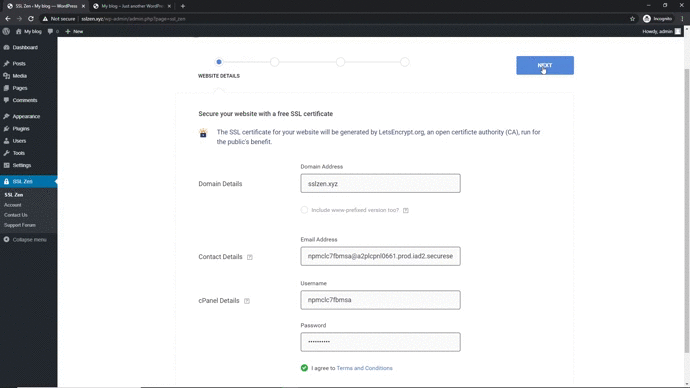
Task: Click the blue NEXT button
Action: click(545, 65)
